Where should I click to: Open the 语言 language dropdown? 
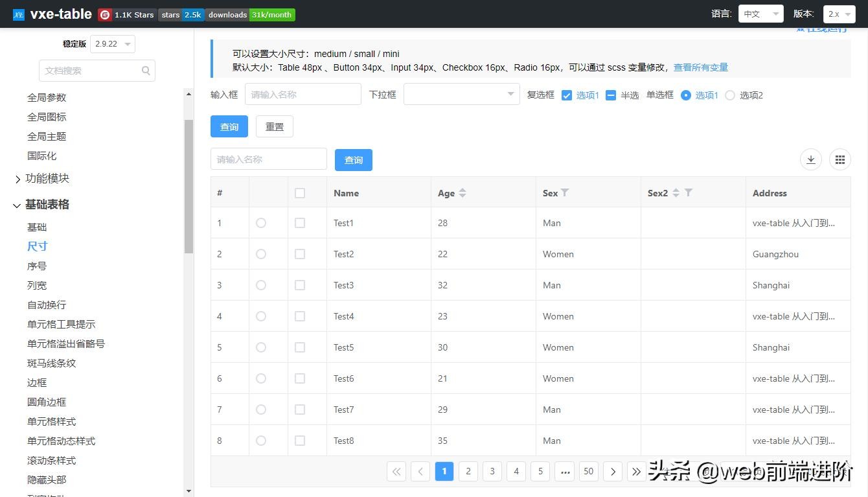760,14
